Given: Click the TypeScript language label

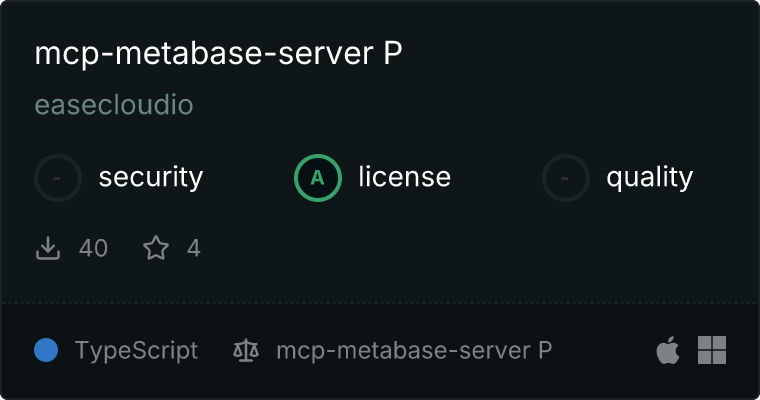Looking at the screenshot, I should [x=136, y=351].
